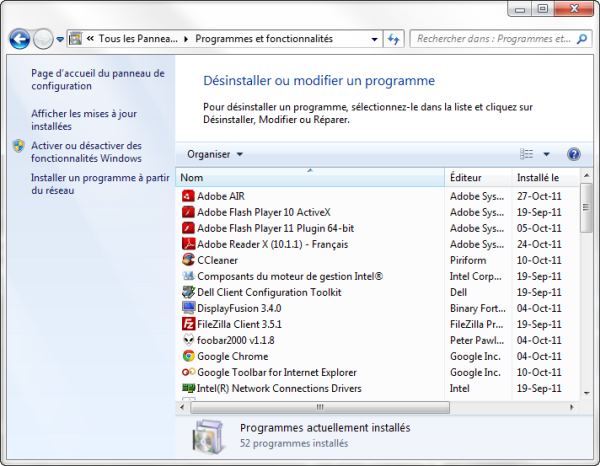
Task: Click the scroll down arrow of list
Action: click(586, 393)
